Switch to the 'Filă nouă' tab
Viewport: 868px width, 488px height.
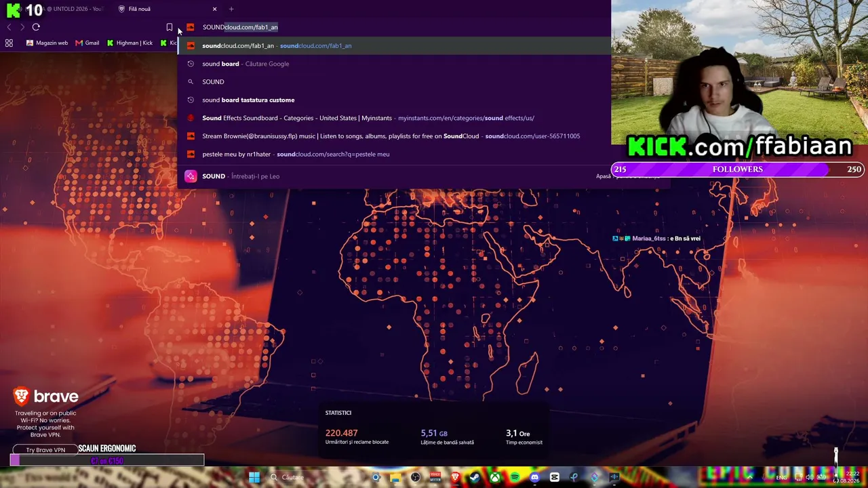(167, 9)
